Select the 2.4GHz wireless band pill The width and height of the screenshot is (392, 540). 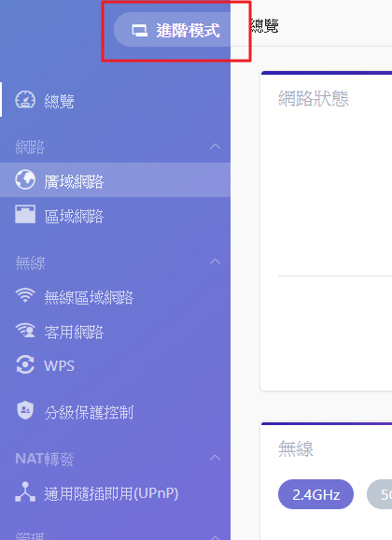coord(315,494)
